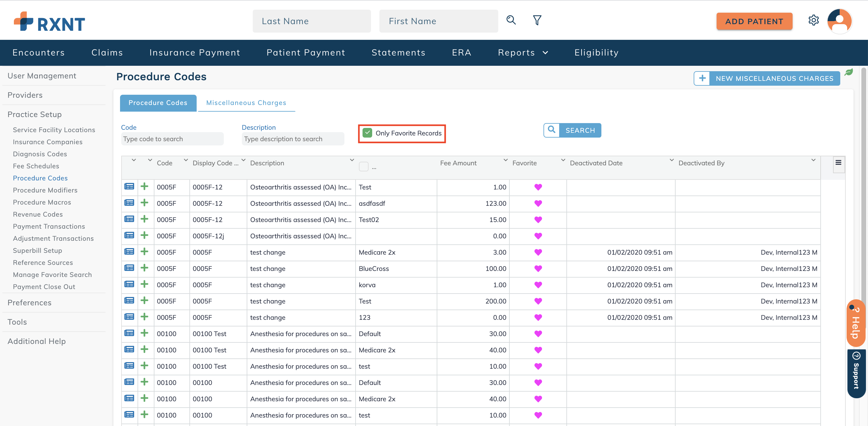Click the patient search magnifier icon
The width and height of the screenshot is (868, 426).
pyautogui.click(x=511, y=20)
